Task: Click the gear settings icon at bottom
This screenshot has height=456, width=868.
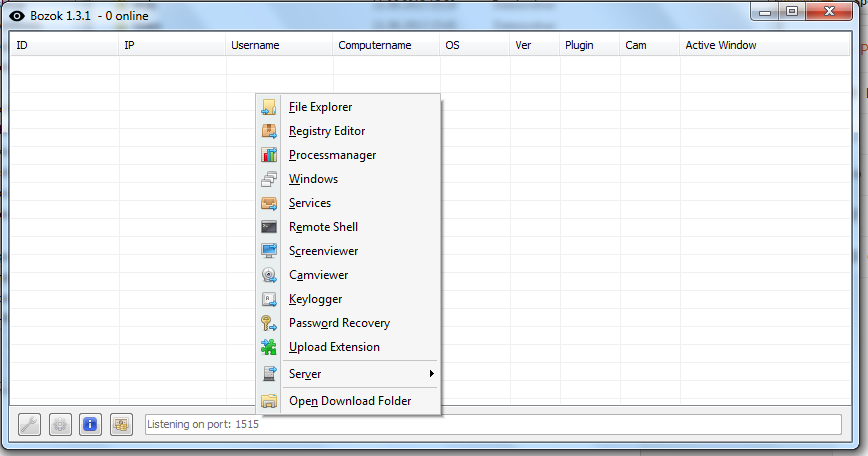Action: point(60,424)
